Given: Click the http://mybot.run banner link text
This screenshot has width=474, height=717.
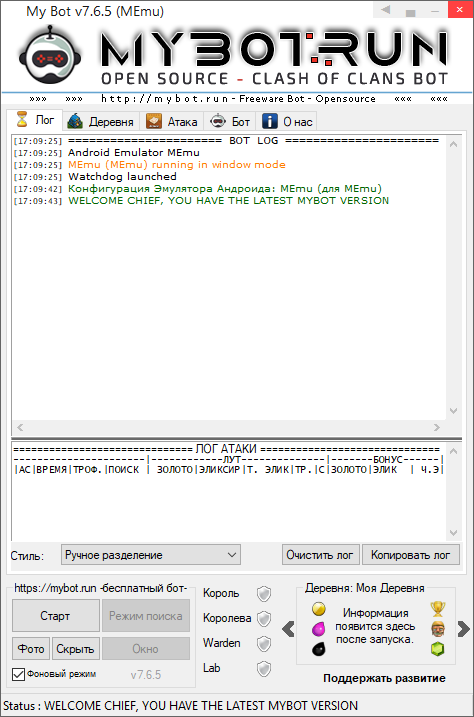Looking at the screenshot, I should coord(165,99).
